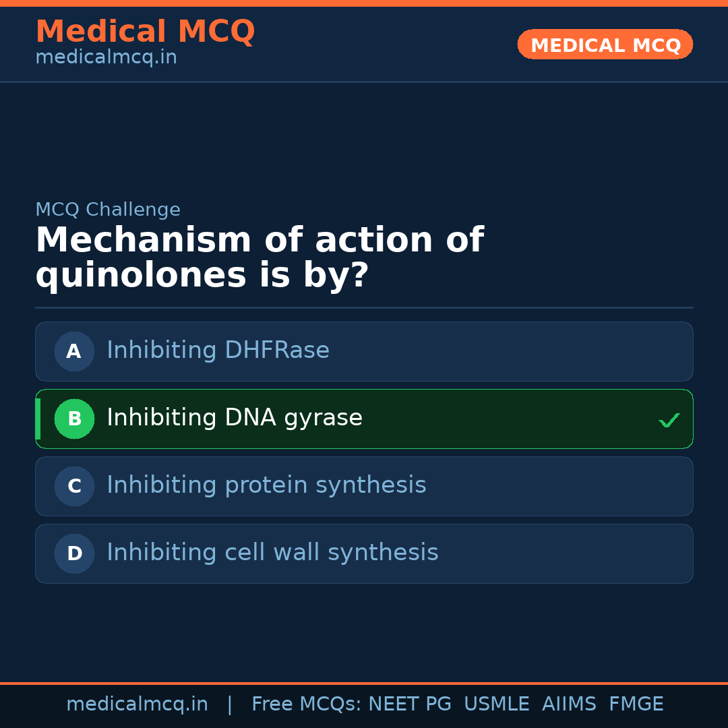Open the medicalmcq.in link in the footer

(137, 704)
